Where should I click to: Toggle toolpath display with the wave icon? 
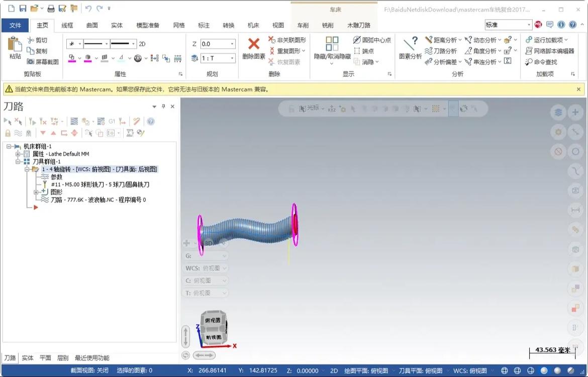pos(18,133)
